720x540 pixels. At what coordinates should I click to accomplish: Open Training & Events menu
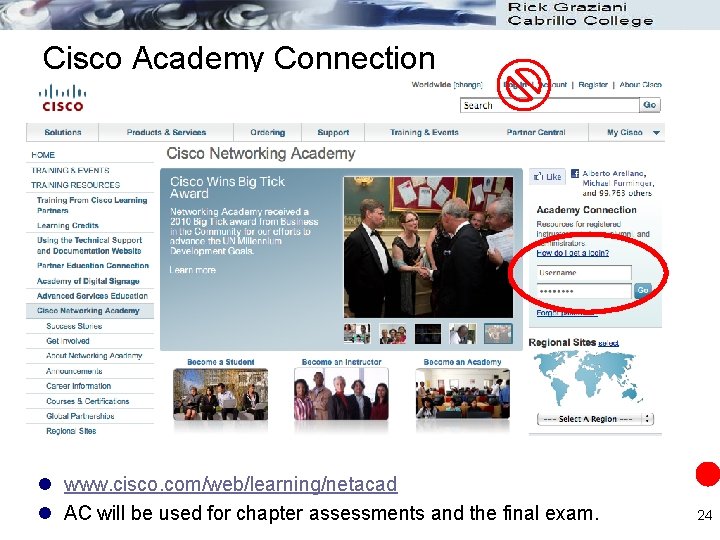tap(424, 132)
